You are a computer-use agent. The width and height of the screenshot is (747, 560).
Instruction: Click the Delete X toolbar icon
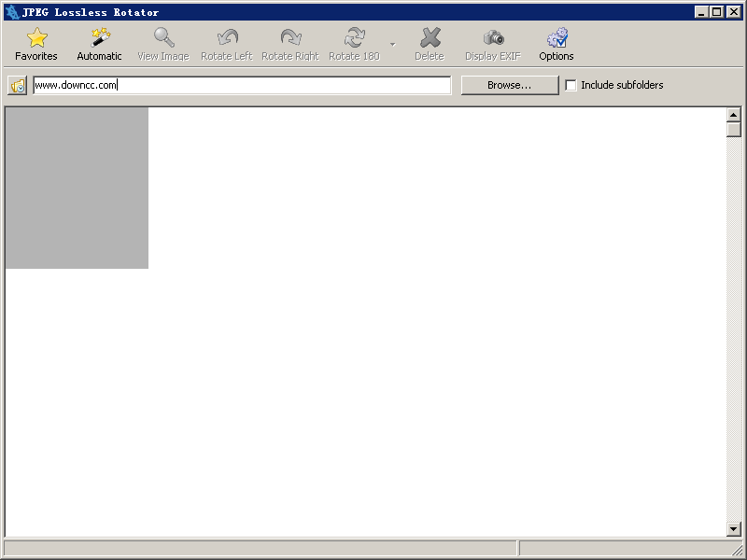[x=430, y=38]
